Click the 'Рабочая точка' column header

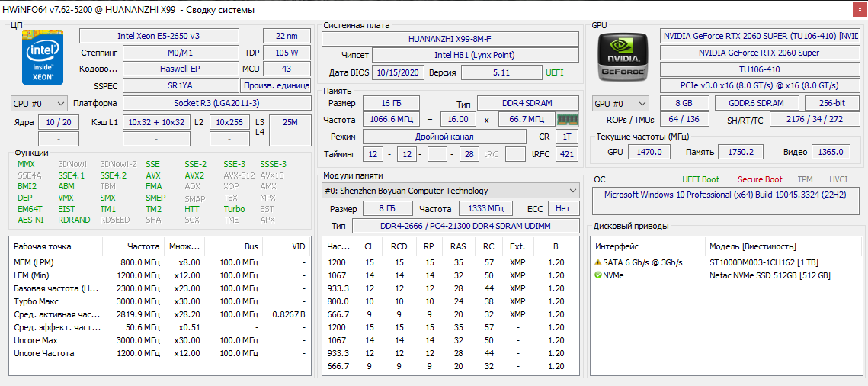point(43,246)
